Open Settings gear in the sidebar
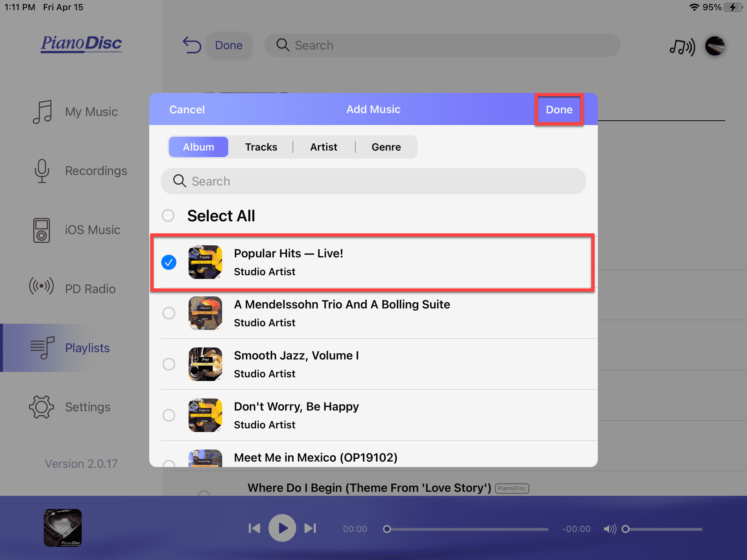 (42, 407)
